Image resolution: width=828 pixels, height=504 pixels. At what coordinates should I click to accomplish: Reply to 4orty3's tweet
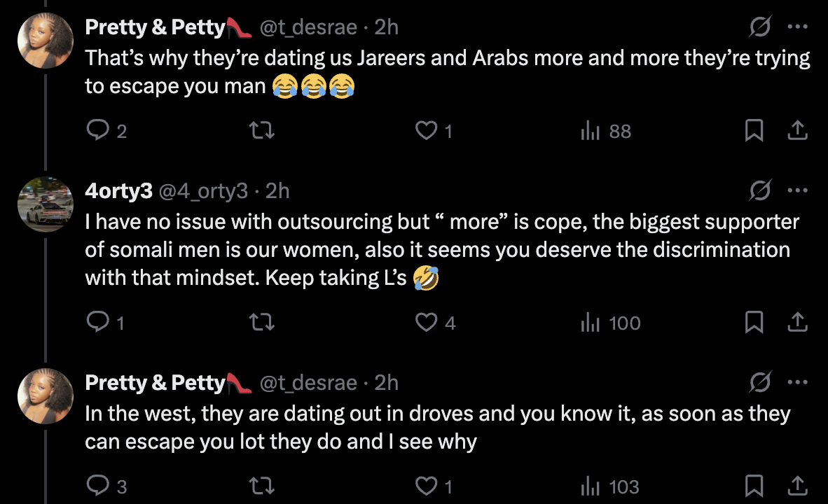[97, 323]
